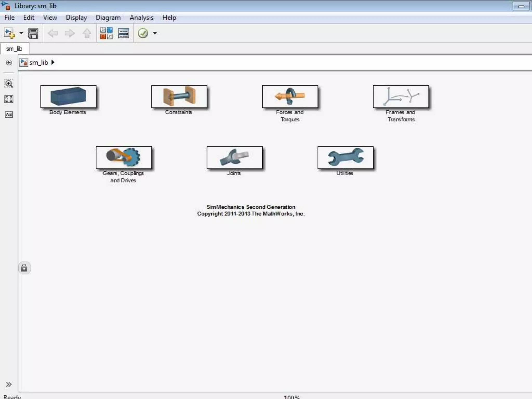Image resolution: width=532 pixels, height=399 pixels.
Task: Open the Analysis menu
Action: (141, 18)
